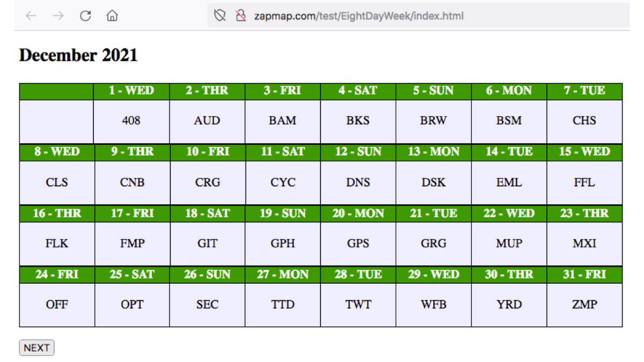644x362 pixels.
Task: Open the browser home page icon
Action: click(112, 16)
